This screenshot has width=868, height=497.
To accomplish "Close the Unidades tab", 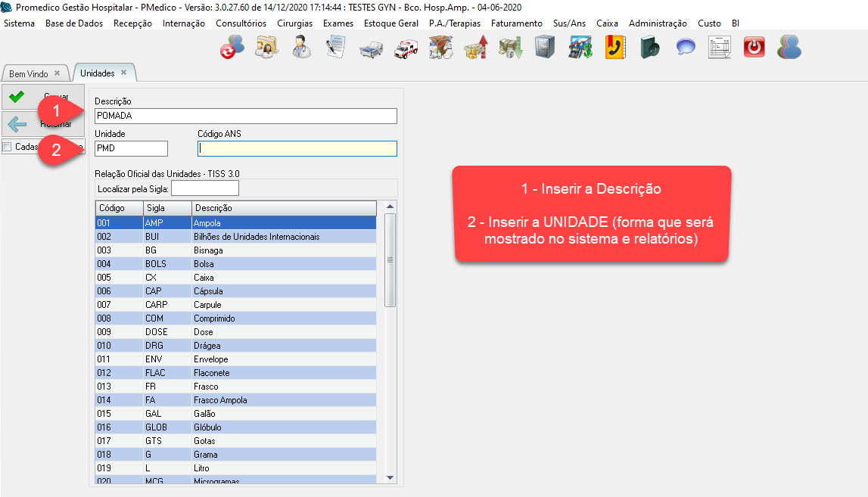I will 123,73.
